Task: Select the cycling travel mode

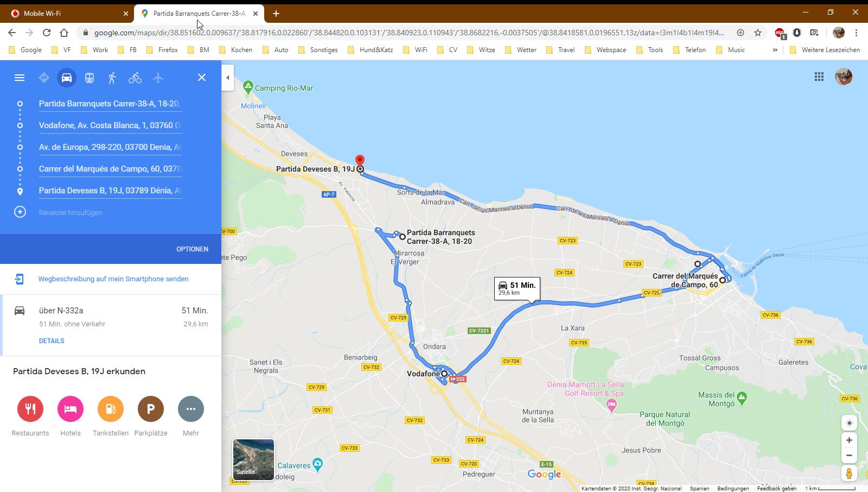Action: click(135, 78)
